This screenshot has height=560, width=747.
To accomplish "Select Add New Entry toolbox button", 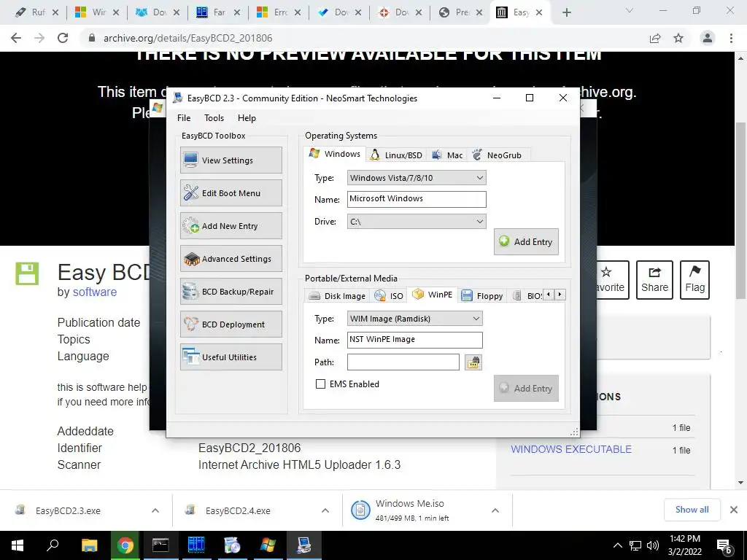I will [231, 226].
